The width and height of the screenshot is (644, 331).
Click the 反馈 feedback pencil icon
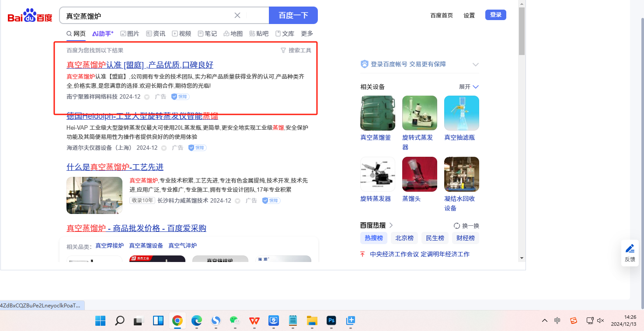coord(630,249)
